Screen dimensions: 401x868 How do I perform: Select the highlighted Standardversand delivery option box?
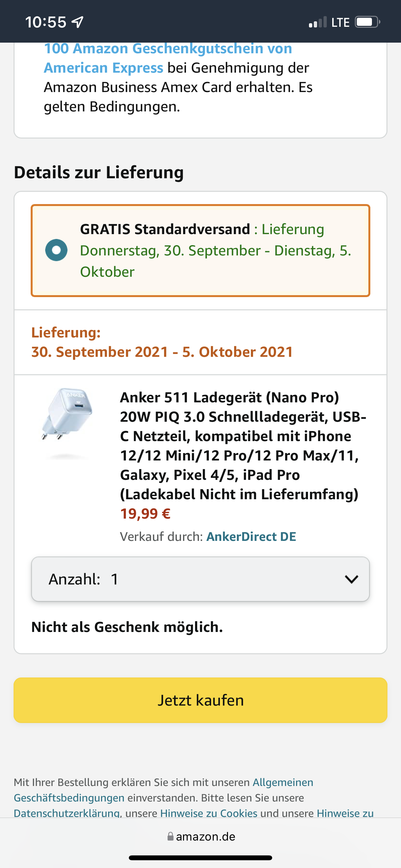coord(200,250)
